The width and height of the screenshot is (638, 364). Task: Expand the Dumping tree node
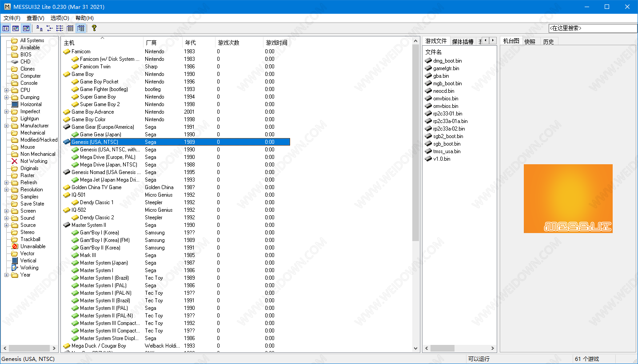7,97
